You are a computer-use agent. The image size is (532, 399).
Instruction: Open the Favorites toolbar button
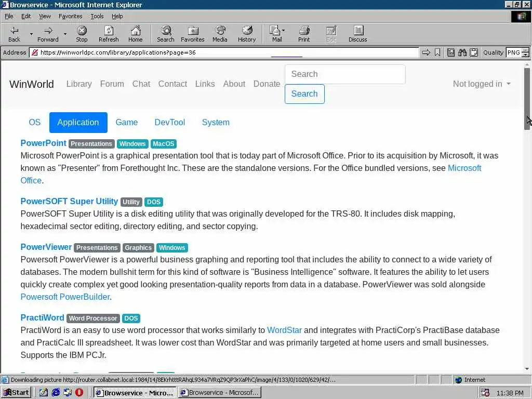point(193,34)
